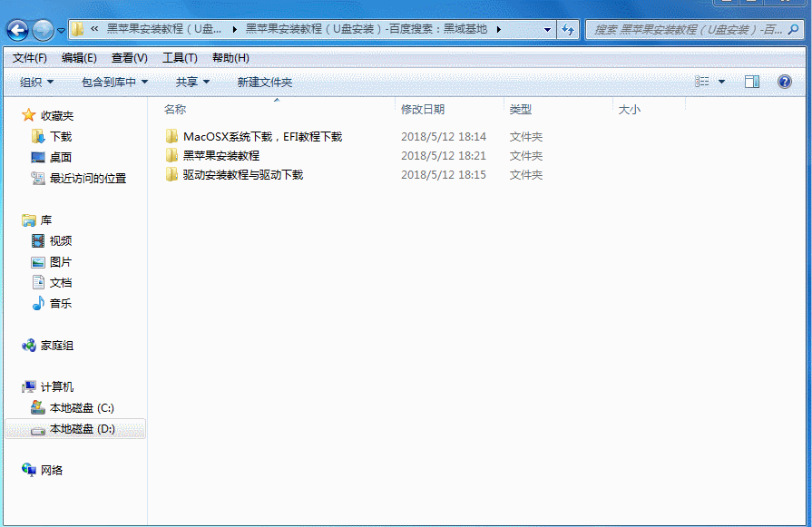This screenshot has height=527, width=812.
Task: Open the 帮助(H) menu
Action: pyautogui.click(x=230, y=58)
